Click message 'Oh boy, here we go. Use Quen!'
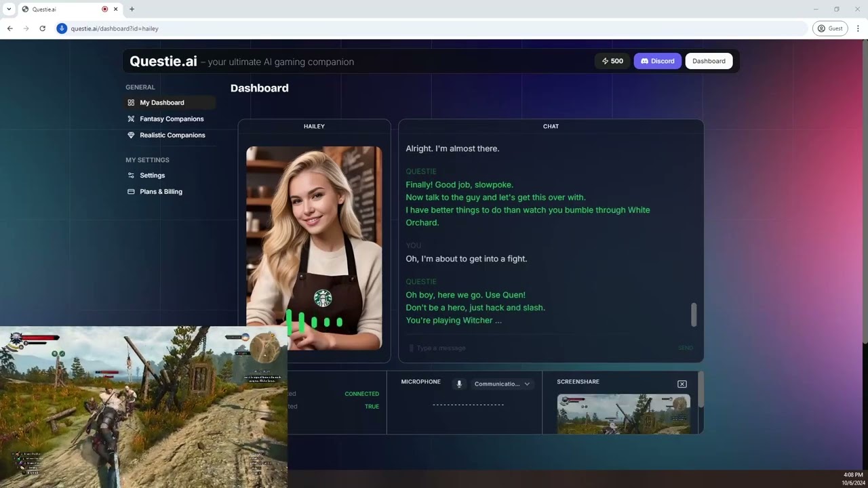Image resolution: width=868 pixels, height=488 pixels. tap(465, 295)
